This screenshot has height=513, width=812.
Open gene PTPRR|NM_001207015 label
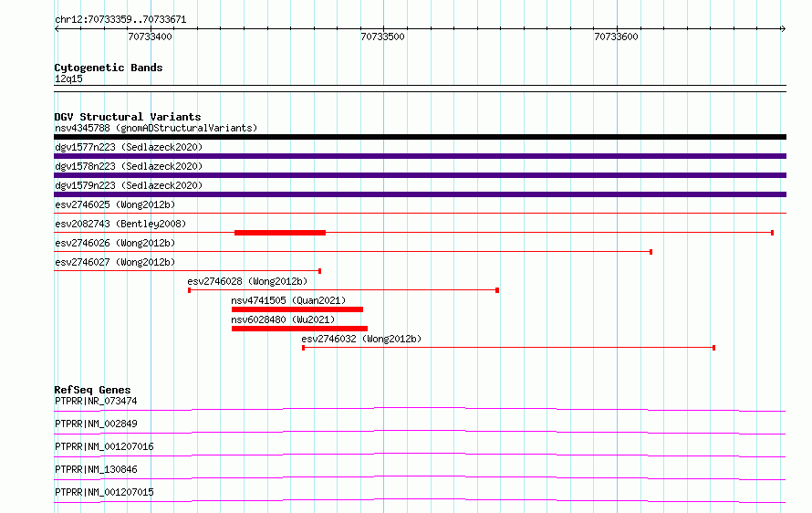104,492
